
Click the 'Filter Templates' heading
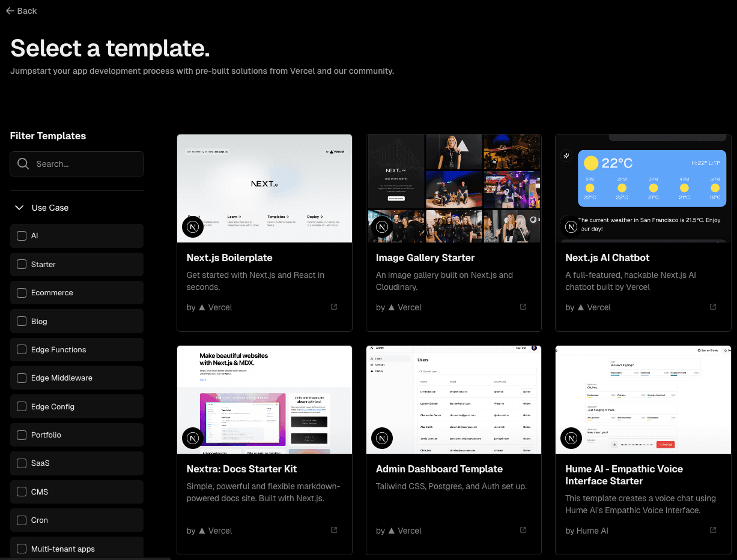click(x=48, y=136)
